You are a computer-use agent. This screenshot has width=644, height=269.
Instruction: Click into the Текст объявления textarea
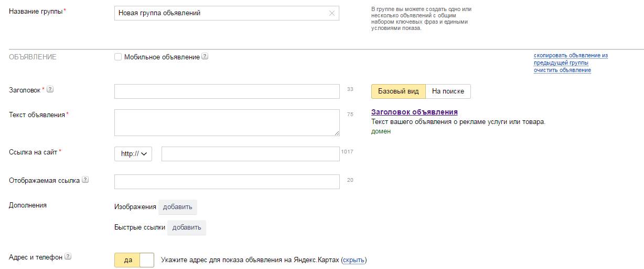pyautogui.click(x=227, y=122)
